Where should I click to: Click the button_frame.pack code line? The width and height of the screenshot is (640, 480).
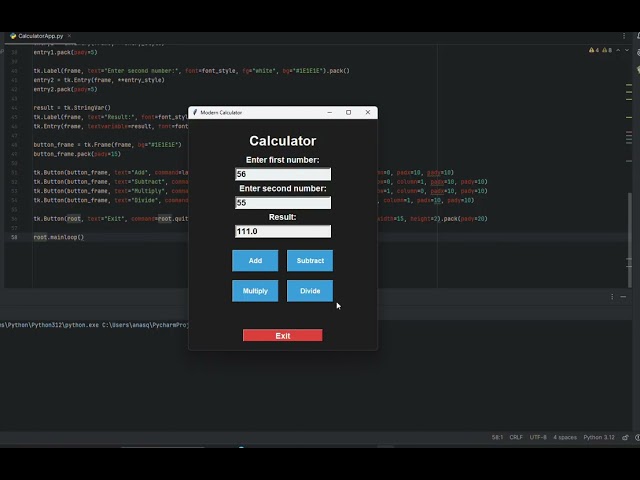pos(77,154)
